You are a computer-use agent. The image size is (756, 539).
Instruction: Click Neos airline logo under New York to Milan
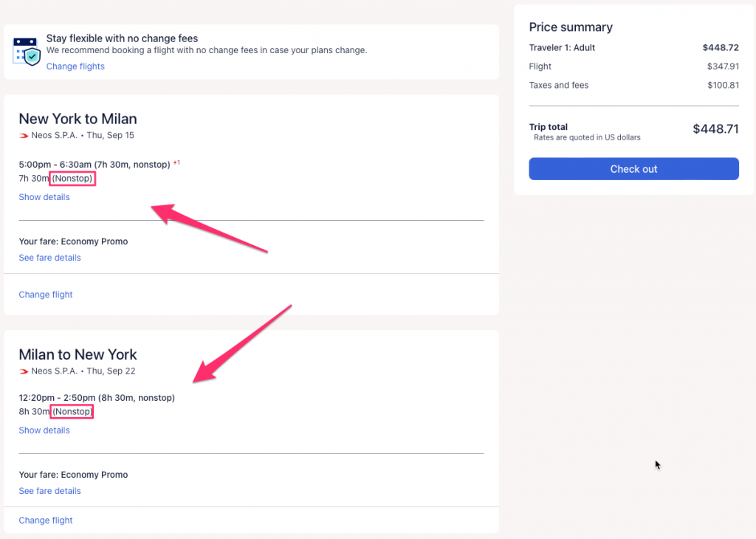[24, 136]
